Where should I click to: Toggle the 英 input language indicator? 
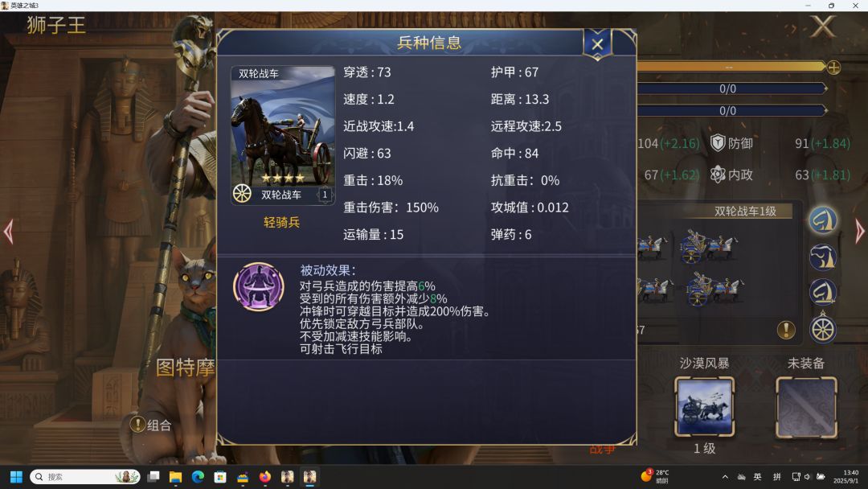pos(757,477)
